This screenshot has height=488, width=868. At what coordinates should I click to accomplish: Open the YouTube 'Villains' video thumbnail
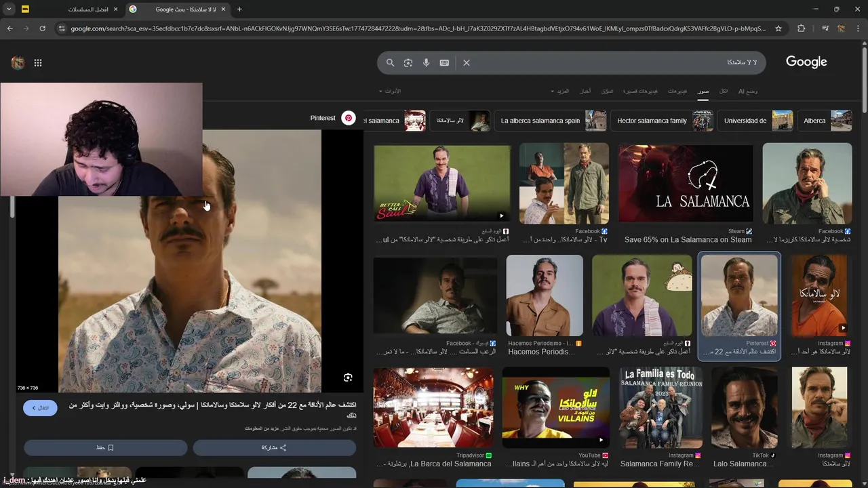click(555, 408)
